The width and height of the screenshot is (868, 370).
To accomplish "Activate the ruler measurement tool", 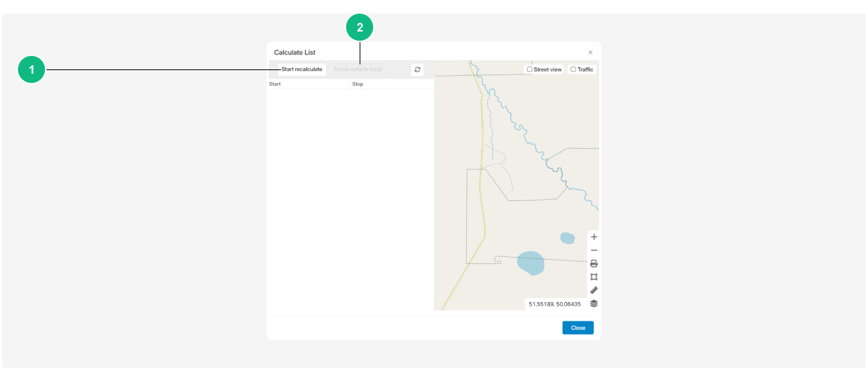I will (x=593, y=290).
